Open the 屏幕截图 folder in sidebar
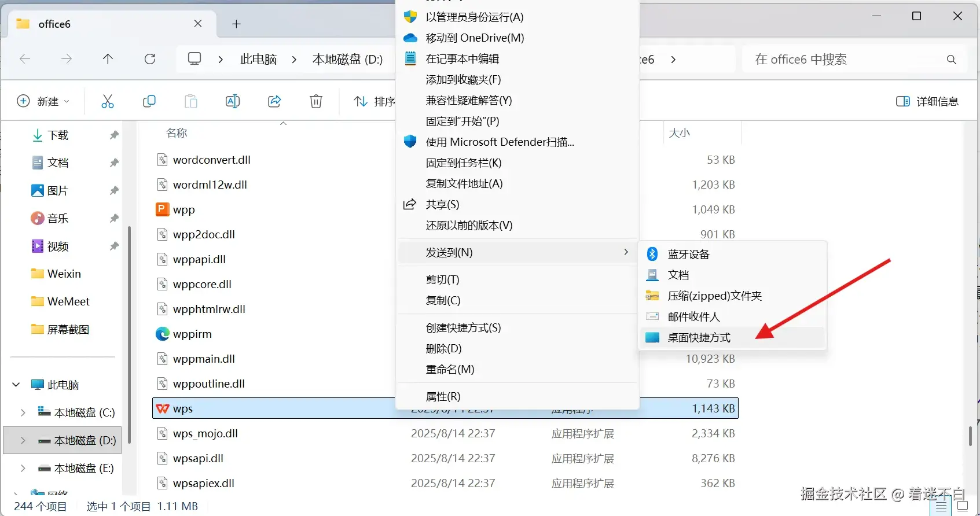The image size is (980, 516). tap(61, 329)
